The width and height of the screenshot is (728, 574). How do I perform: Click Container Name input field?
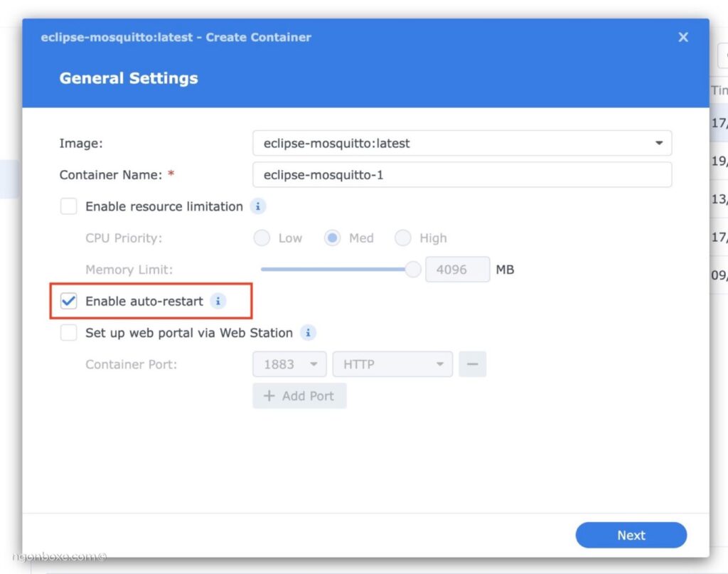click(462, 174)
